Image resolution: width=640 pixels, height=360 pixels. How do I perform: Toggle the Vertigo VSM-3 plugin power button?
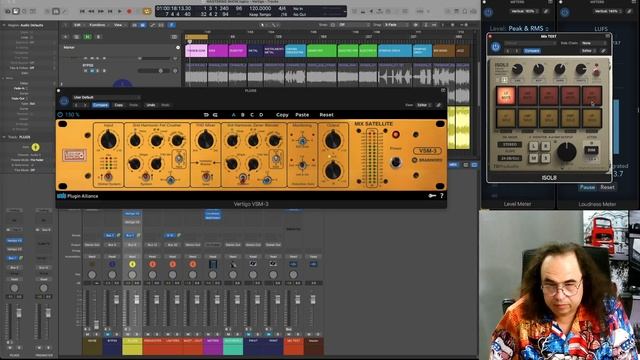tap(64, 101)
